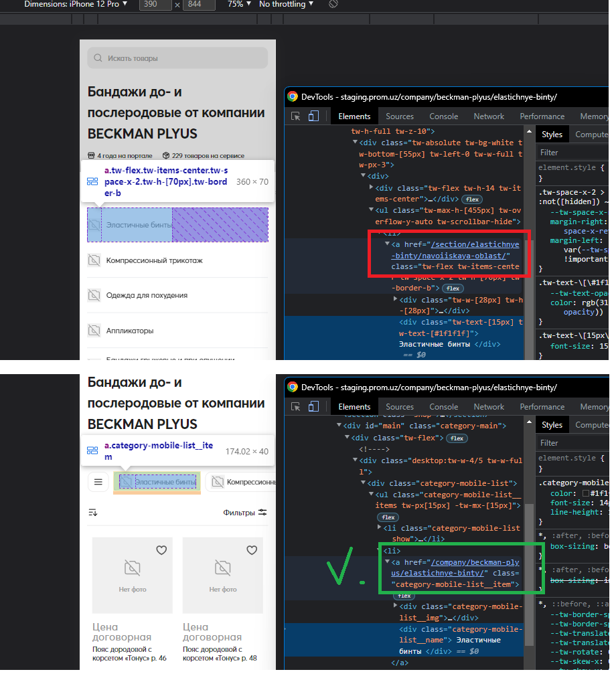616x688 pixels.
Task: Click the no-photo icon beside 'Одежда для похудения'
Action: 94,295
